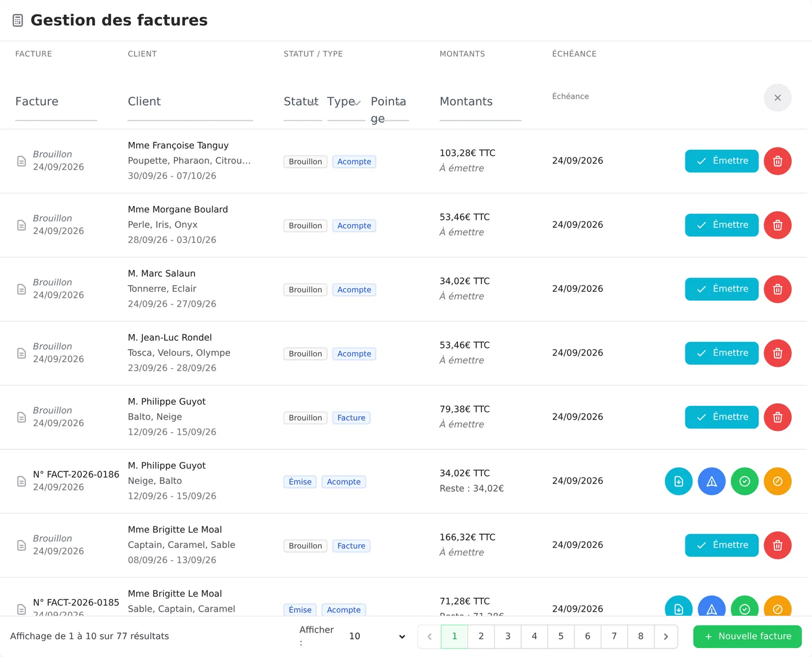This screenshot has width=812, height=657.
Task: Focus the Montants filter input
Action: 481,102
